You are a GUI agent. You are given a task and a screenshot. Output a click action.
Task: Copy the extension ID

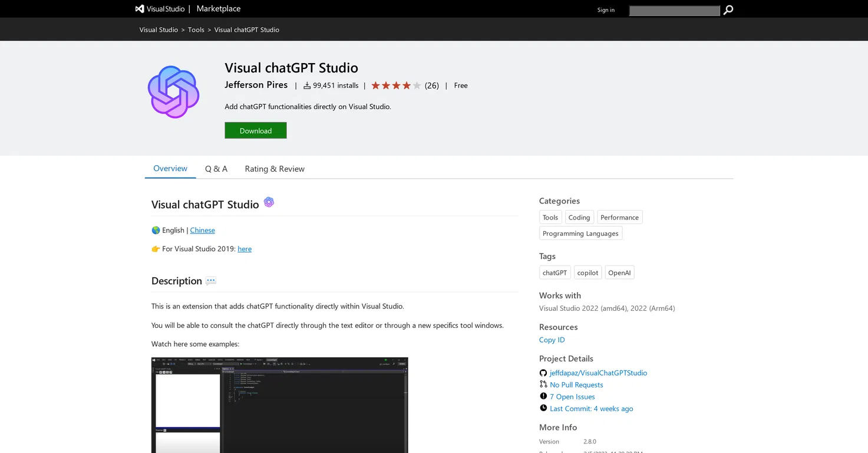[x=552, y=340]
